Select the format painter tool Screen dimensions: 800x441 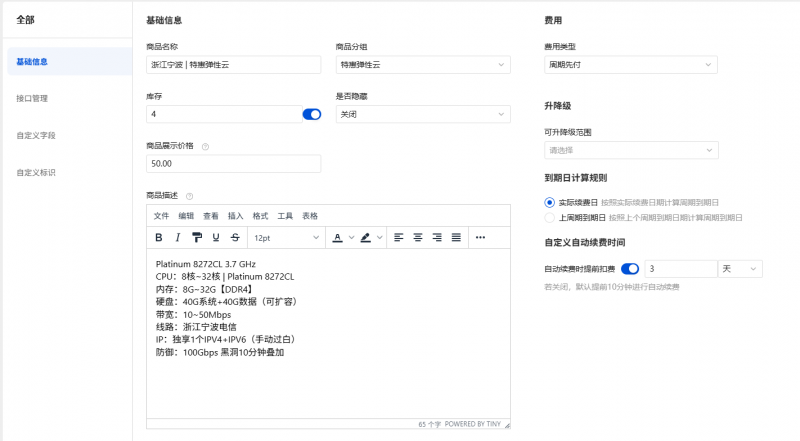click(196, 238)
